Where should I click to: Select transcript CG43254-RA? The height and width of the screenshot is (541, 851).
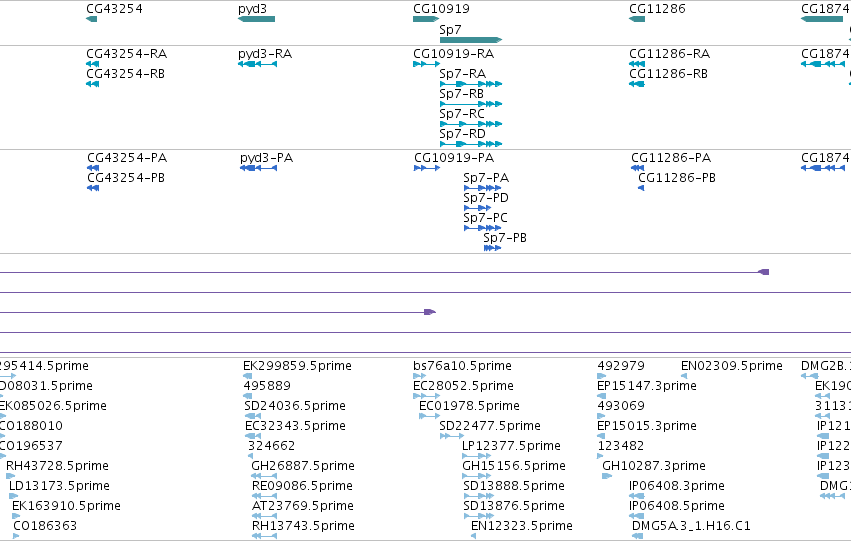point(126,54)
